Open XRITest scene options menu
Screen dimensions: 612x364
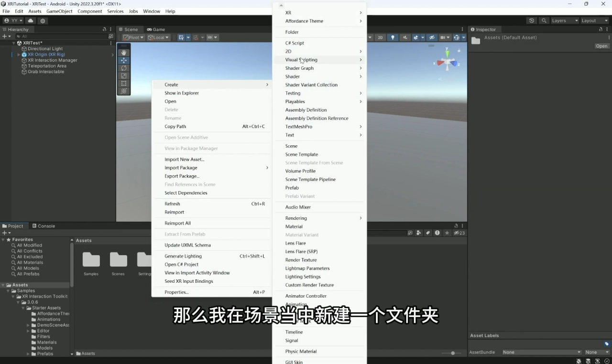[111, 43]
